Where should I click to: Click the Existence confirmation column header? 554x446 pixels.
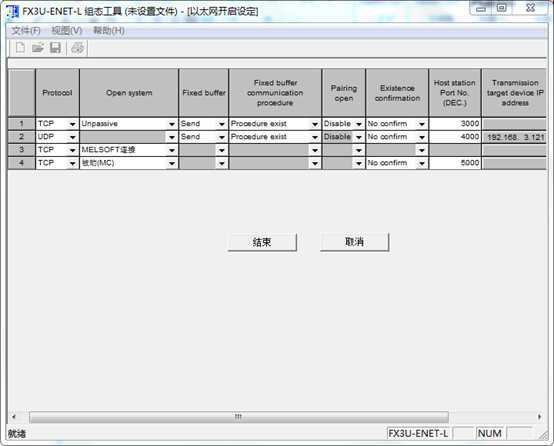397,93
